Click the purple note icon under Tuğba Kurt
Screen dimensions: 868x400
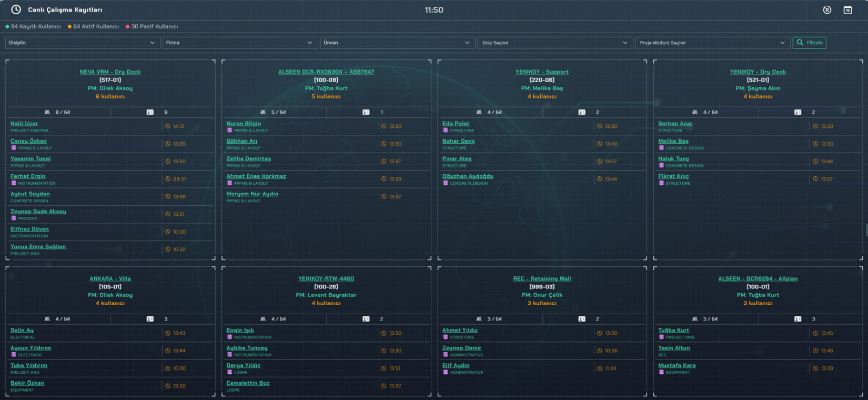661,337
